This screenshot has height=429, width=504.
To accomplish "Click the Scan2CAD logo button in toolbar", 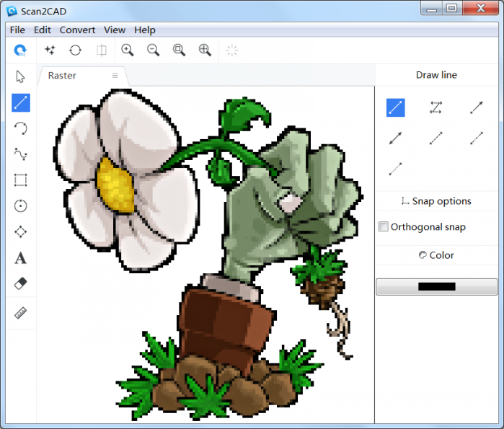I will click(x=20, y=50).
